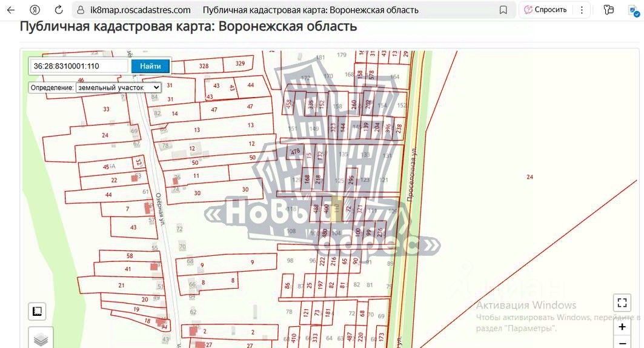
Task: Click parcel 329 on the map
Action: click(x=241, y=63)
